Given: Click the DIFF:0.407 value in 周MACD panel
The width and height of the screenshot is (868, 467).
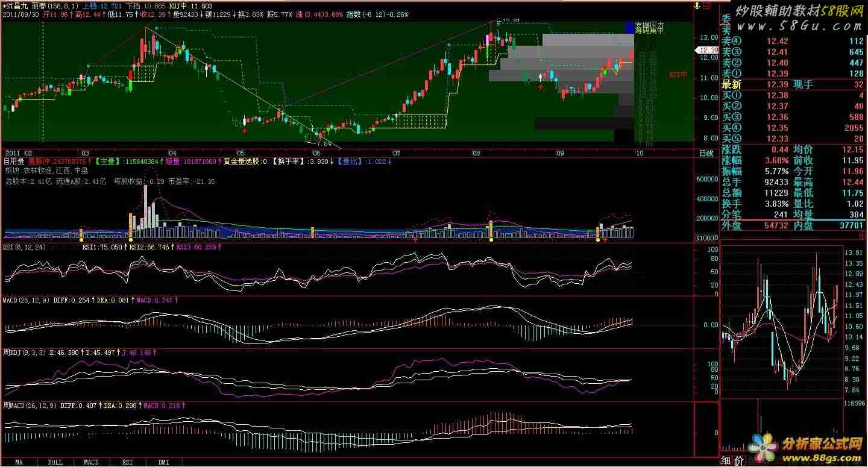Looking at the screenshot, I should [x=81, y=406].
